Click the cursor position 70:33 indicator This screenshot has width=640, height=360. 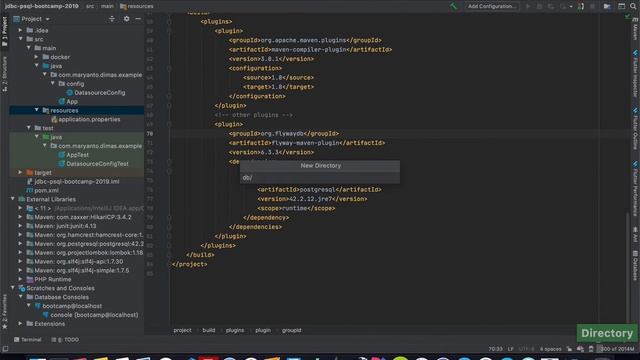(x=496, y=349)
